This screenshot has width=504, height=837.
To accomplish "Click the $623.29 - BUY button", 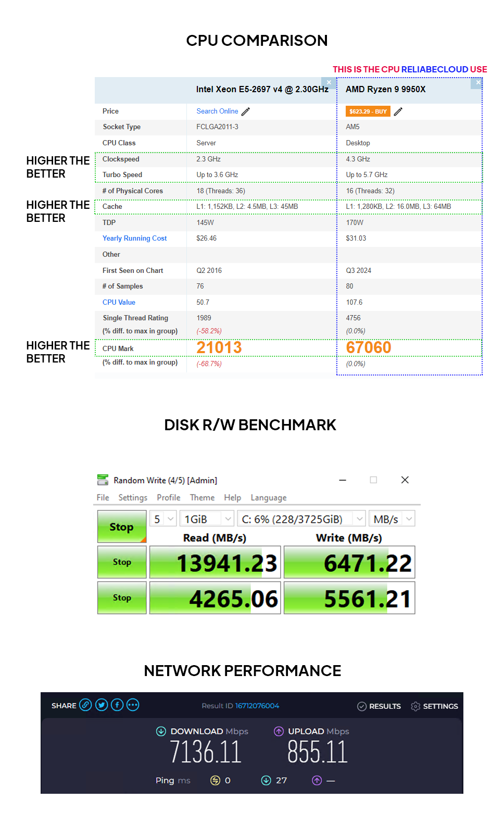I will coord(368,111).
